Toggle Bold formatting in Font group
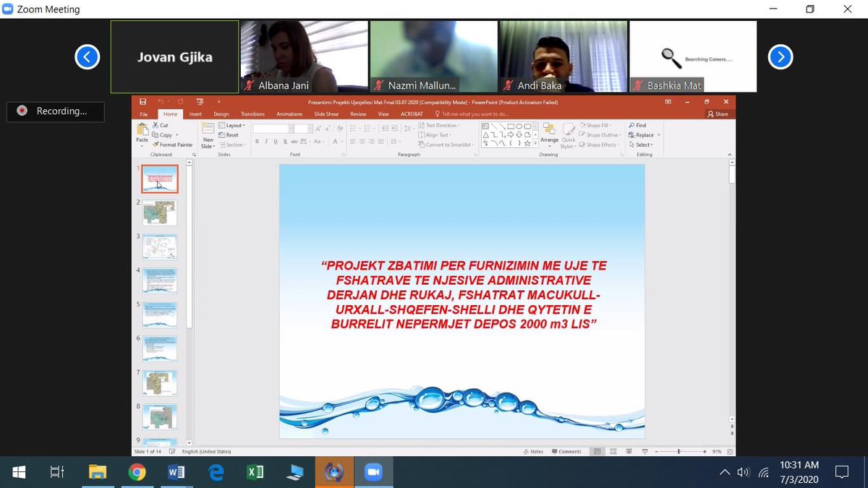 point(256,141)
